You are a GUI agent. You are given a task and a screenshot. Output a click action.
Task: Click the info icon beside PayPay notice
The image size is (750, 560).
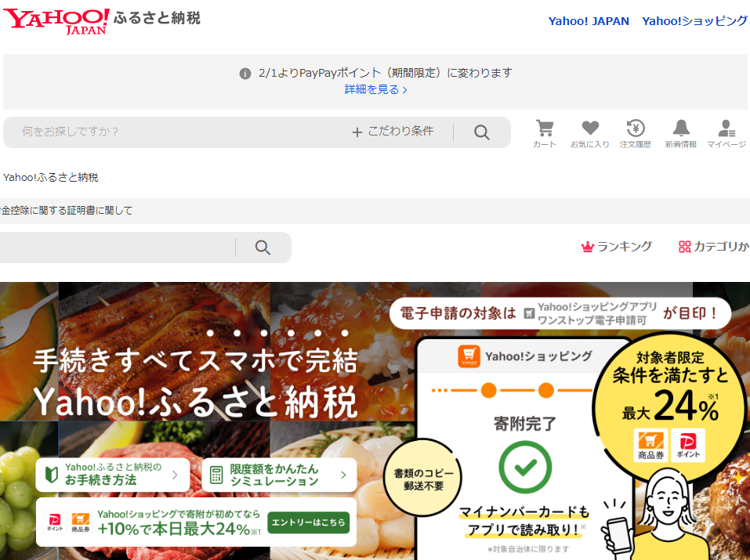point(245,74)
